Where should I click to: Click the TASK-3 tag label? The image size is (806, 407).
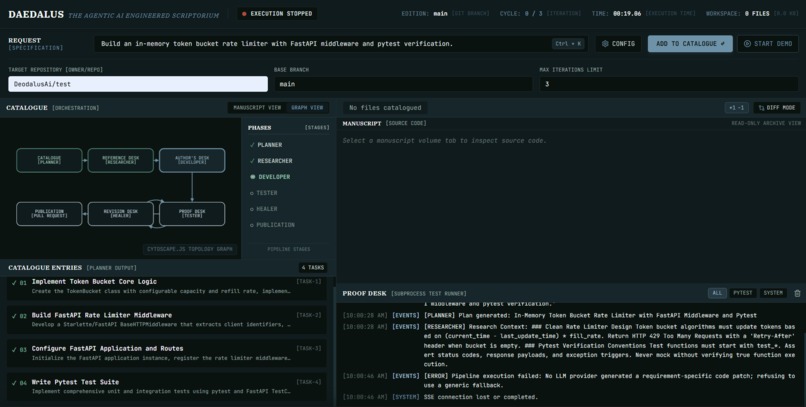[309, 348]
